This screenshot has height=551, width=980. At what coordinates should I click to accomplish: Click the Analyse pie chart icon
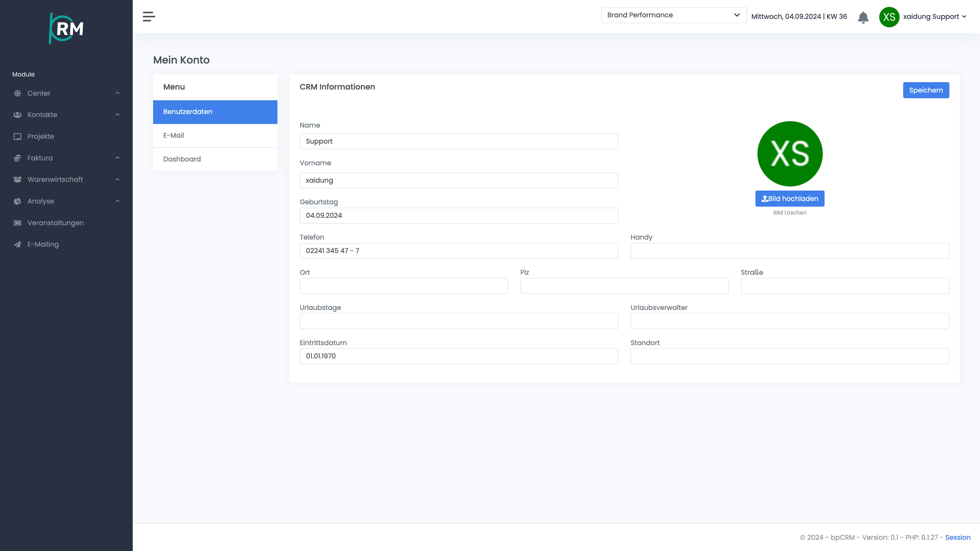[x=18, y=201]
